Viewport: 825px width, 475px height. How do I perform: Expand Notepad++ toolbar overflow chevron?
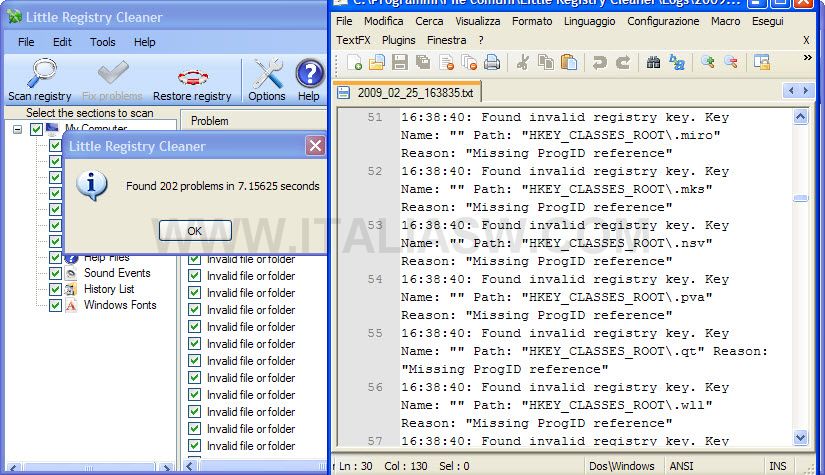[808, 57]
